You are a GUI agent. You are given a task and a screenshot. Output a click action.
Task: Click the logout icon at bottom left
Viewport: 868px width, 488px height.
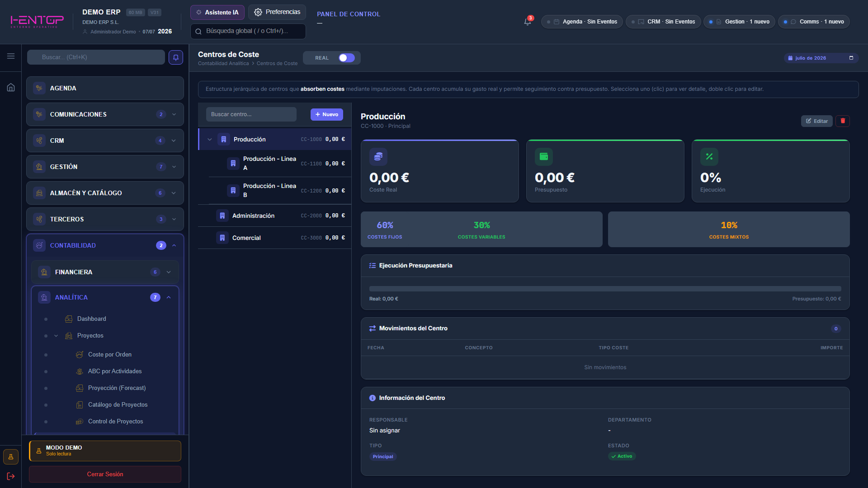(x=11, y=476)
